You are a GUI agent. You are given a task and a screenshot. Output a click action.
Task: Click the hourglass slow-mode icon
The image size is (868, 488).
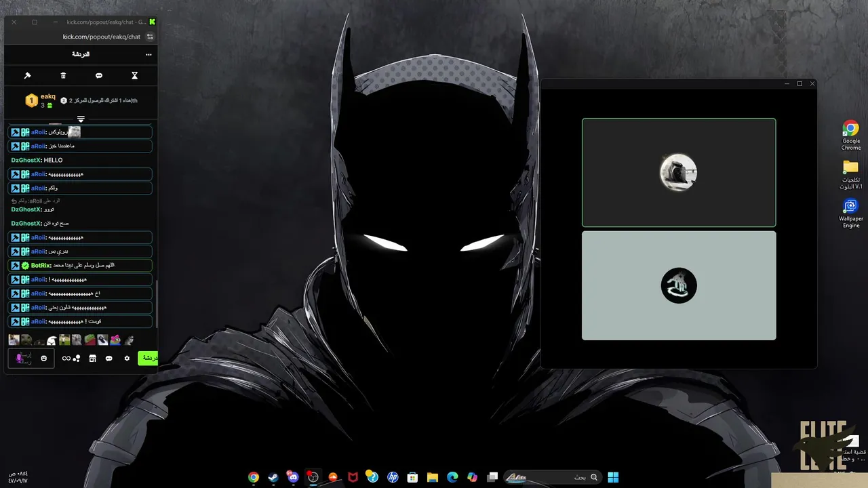coord(134,76)
